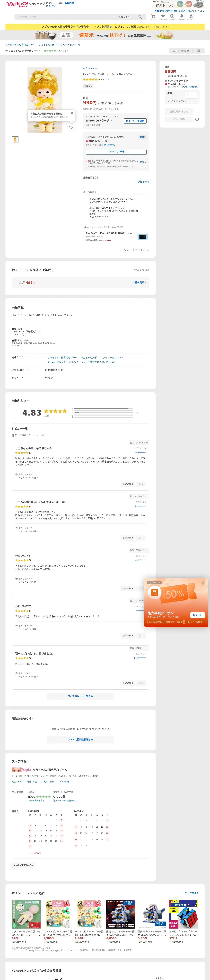The image size is (210, 980).
Task: Click 着せかえ人形、抱き人形 category link
Action: (x=103, y=362)
